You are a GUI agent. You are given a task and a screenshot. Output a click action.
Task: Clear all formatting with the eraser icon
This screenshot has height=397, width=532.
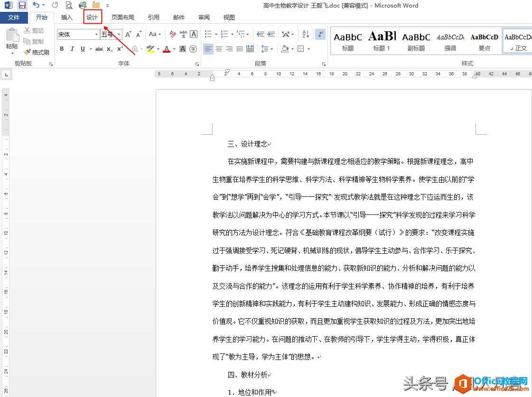coord(173,34)
